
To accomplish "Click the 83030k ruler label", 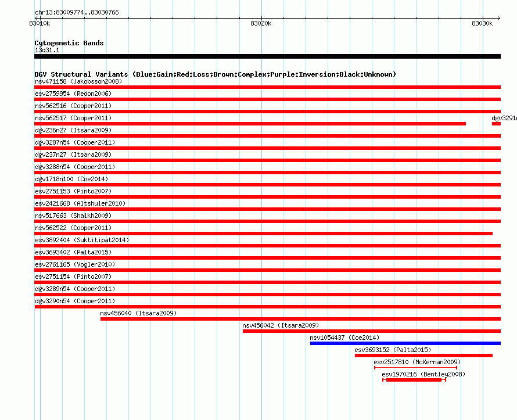I will (x=482, y=23).
